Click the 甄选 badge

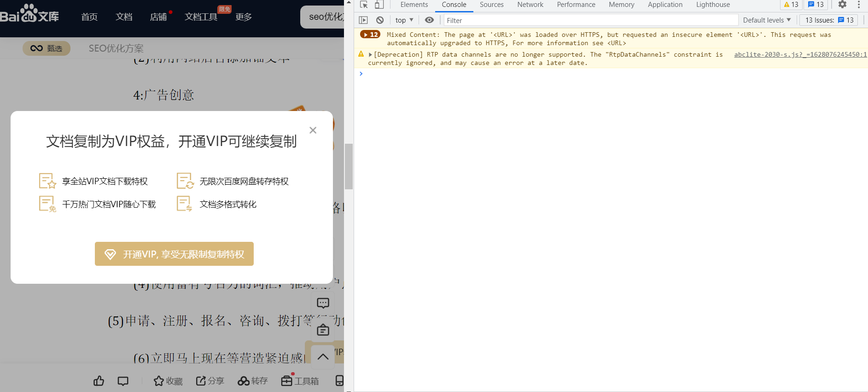47,48
